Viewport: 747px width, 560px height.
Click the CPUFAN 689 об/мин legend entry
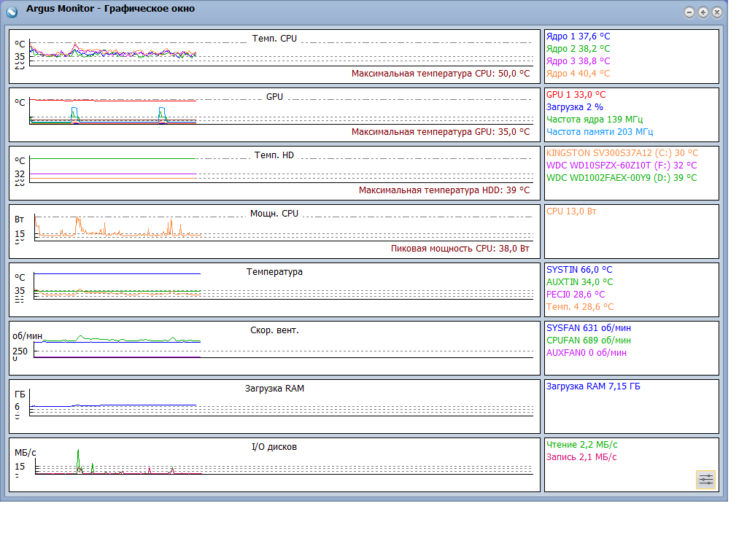click(588, 341)
